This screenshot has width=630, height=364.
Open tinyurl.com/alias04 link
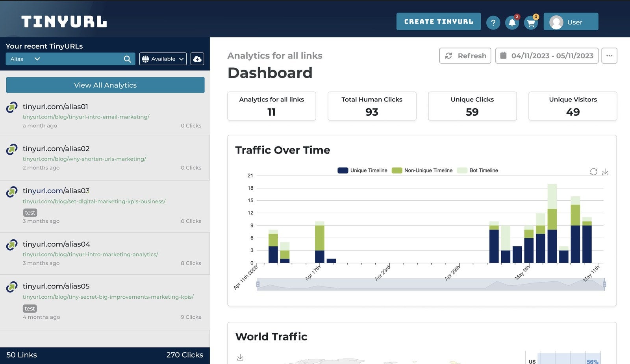[57, 244]
